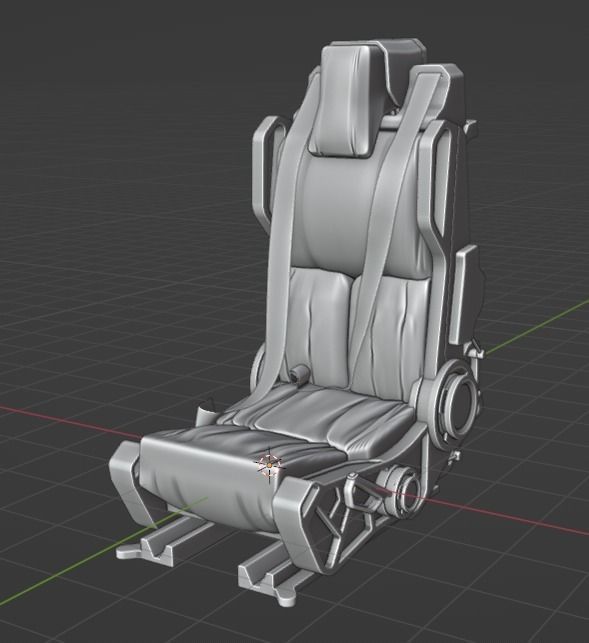Click the 3D cursor on the seat cushion
The width and height of the screenshot is (589, 643).
pyautogui.click(x=269, y=465)
